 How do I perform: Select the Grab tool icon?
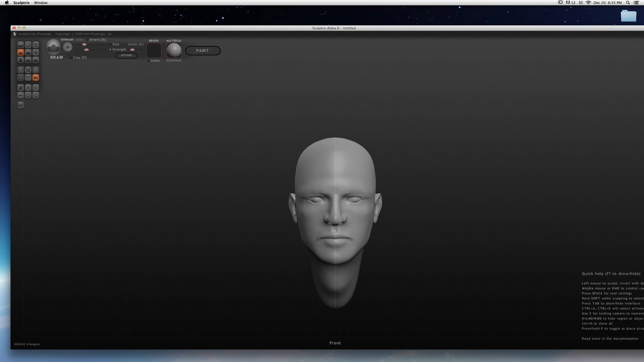click(x=36, y=53)
